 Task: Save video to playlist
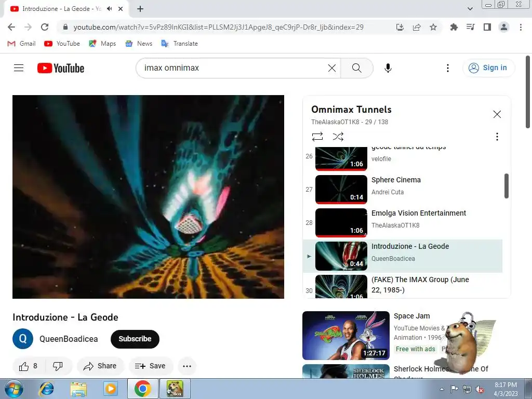coord(150,366)
